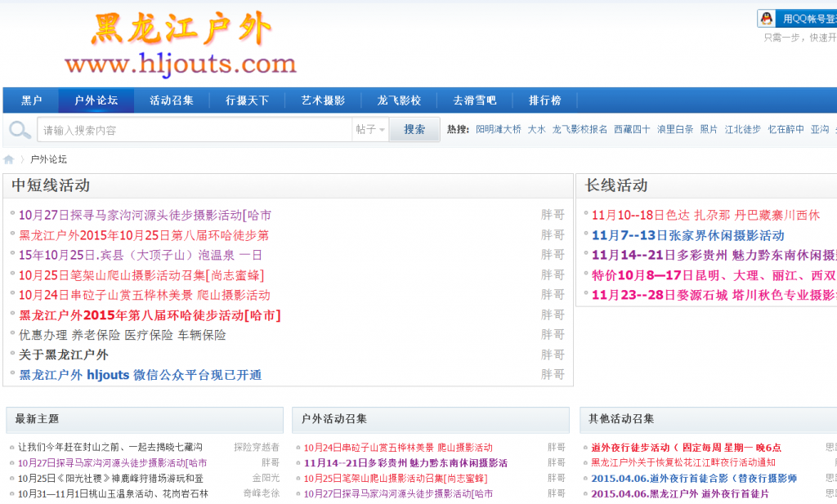Viewport: 837px width, 504px height.
Task: Click the search magnifier icon
Action: (x=18, y=129)
